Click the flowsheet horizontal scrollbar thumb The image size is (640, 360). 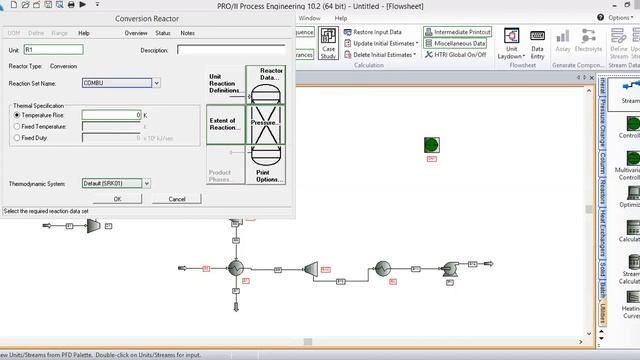(308, 342)
